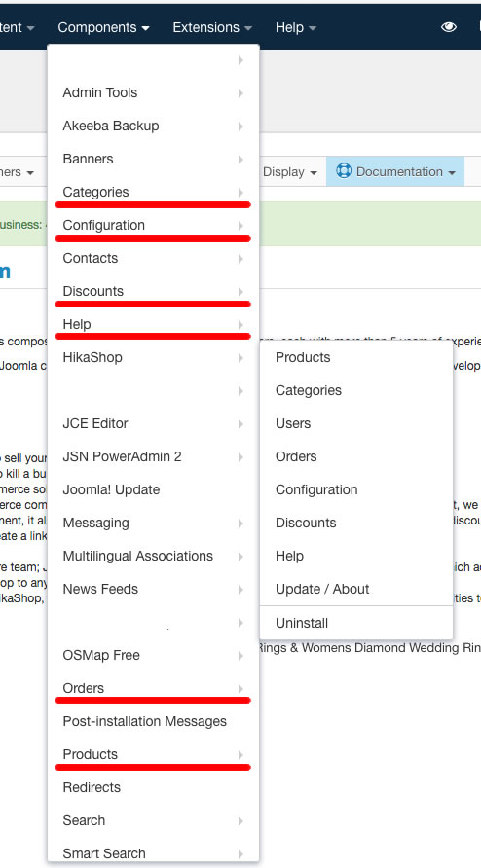481x868 pixels.
Task: Open the Extensions menu in top bar
Action: tap(212, 27)
